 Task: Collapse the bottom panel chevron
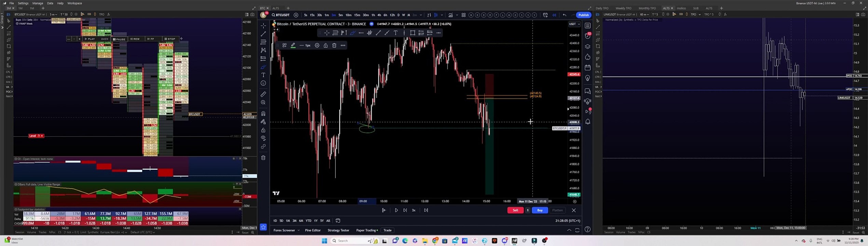(x=569, y=230)
